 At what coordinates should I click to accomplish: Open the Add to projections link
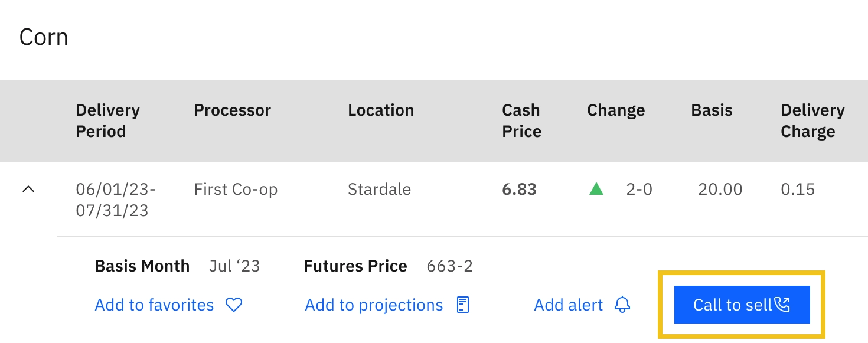click(374, 305)
